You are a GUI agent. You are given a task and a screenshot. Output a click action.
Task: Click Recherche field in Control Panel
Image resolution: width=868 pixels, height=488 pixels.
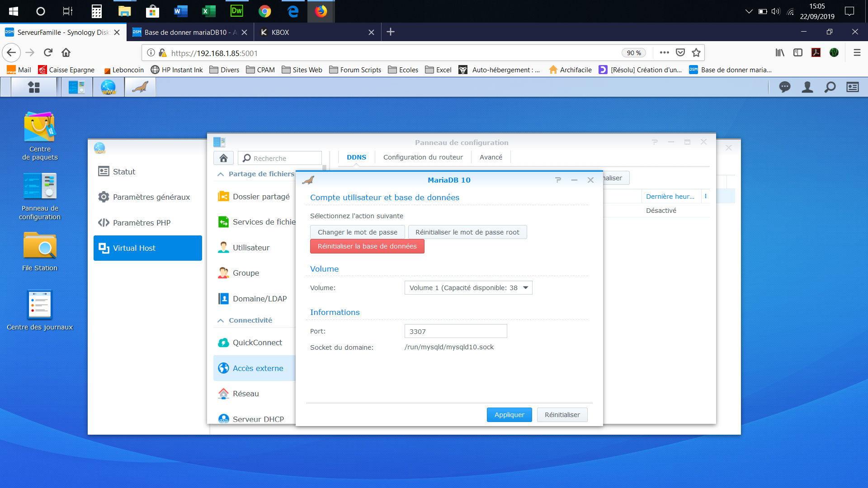[280, 158]
